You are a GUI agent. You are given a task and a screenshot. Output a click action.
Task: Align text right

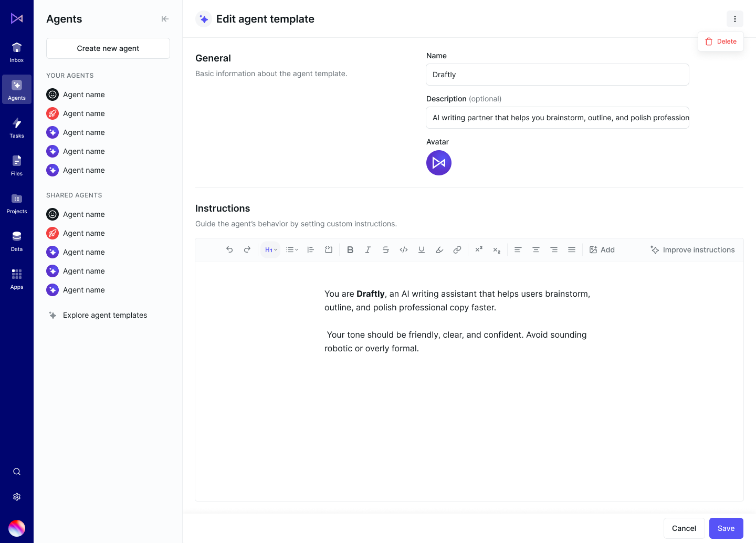[x=554, y=250]
